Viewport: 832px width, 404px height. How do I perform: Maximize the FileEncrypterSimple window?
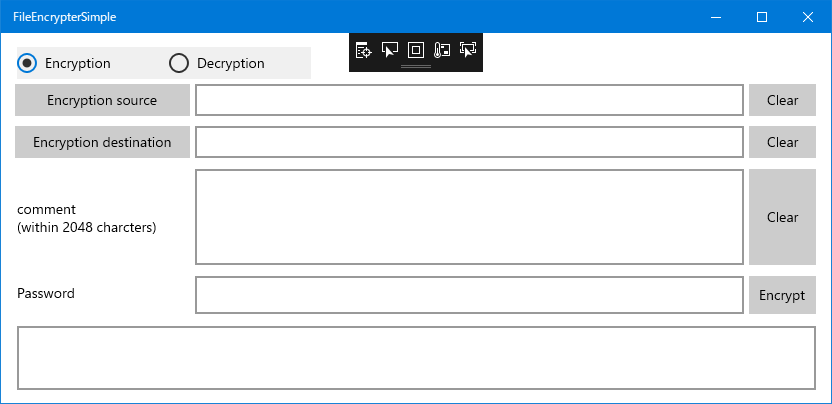tap(762, 17)
